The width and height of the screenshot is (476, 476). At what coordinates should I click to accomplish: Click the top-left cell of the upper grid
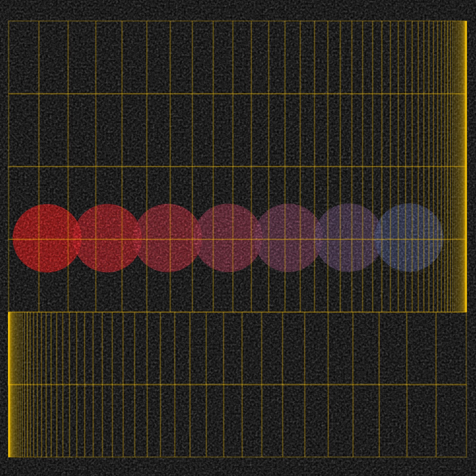(23, 57)
